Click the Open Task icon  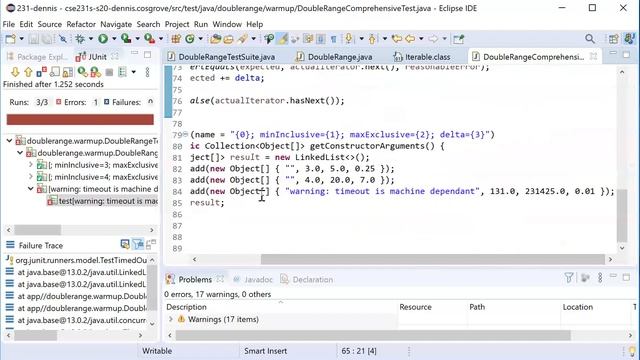(229, 39)
